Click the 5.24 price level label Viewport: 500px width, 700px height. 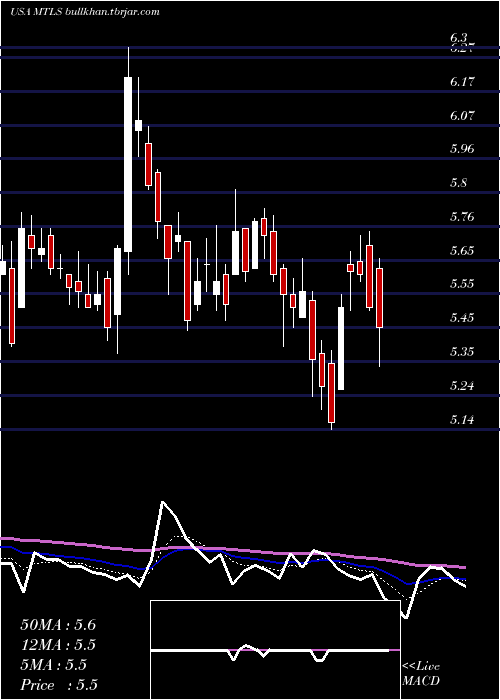[x=462, y=385]
